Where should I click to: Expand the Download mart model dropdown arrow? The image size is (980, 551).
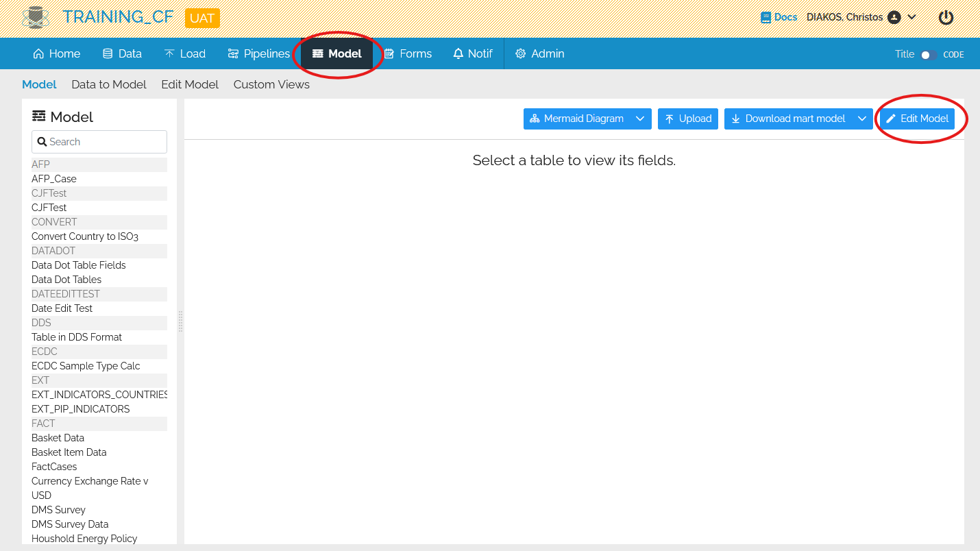coord(862,119)
